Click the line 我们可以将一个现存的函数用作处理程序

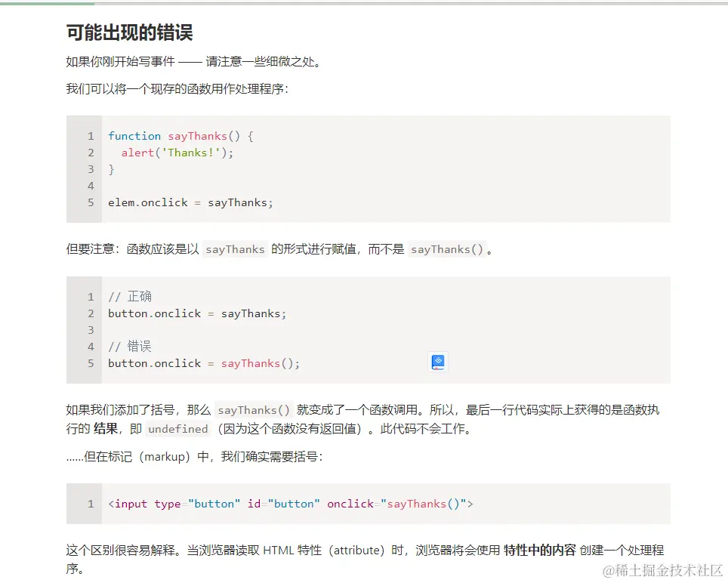tap(177, 88)
